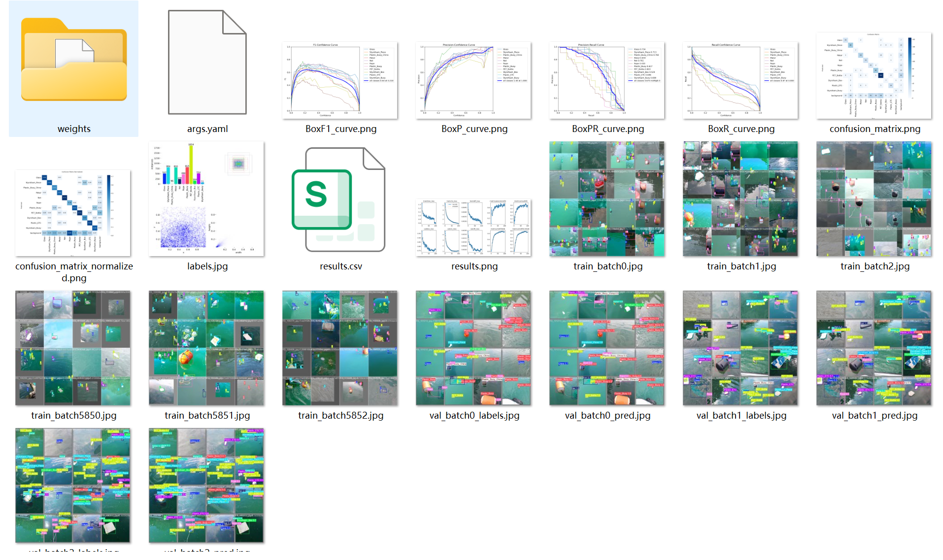Image resolution: width=943 pixels, height=560 pixels.
Task: Select the train_batch5851.jpg image thumbnail
Action: point(206,348)
